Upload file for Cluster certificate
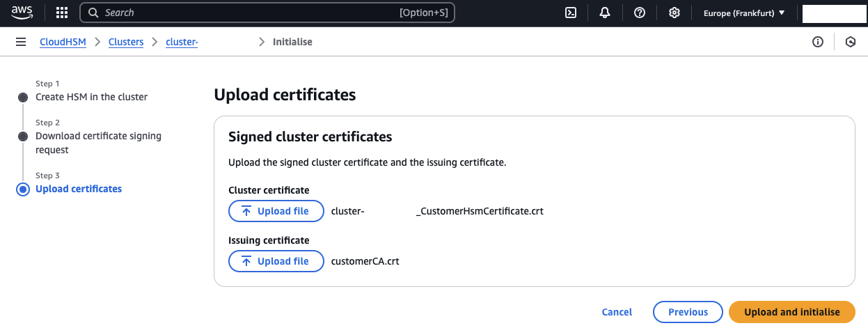This screenshot has width=868, height=328. pyautogui.click(x=276, y=211)
